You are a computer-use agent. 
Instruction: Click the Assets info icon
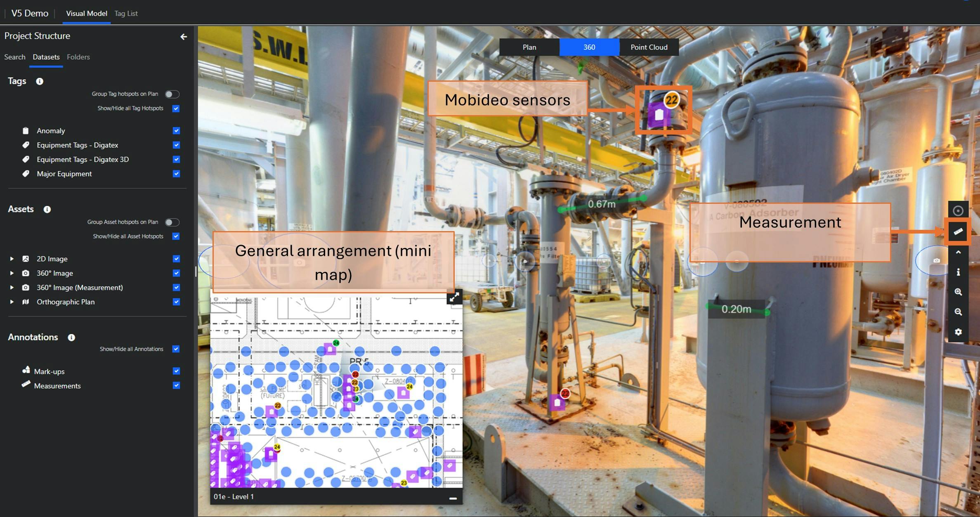[47, 209]
